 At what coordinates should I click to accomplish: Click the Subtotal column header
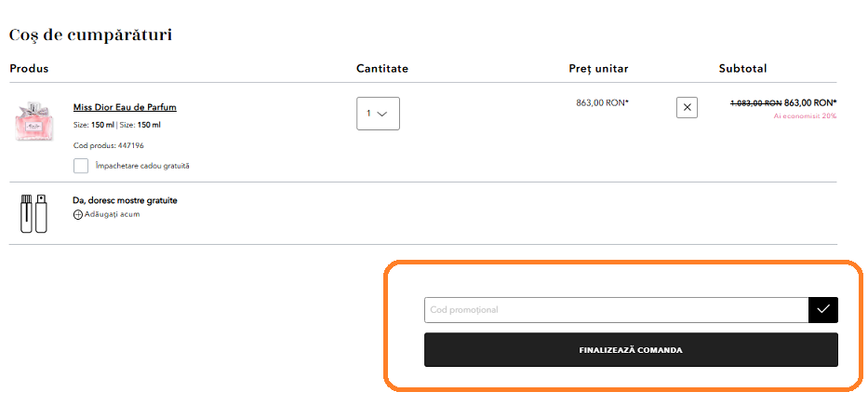742,69
